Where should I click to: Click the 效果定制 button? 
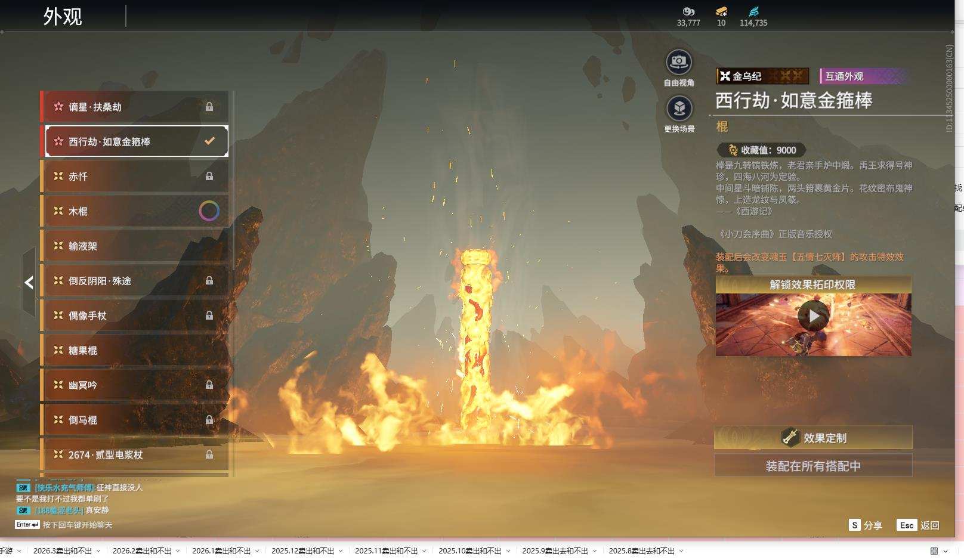(x=813, y=438)
